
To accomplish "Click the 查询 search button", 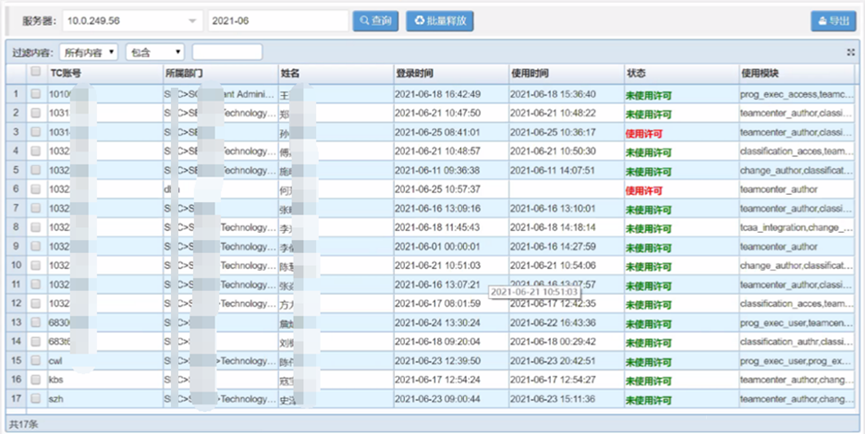I will [375, 20].
